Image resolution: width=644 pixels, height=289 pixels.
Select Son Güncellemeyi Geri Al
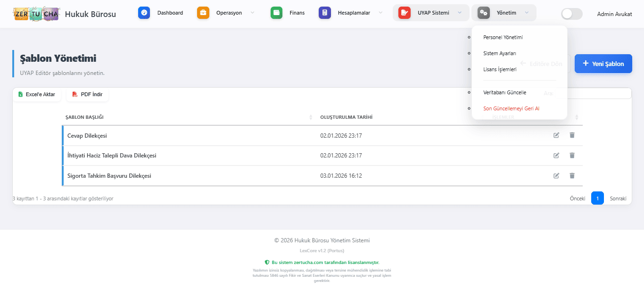(511, 108)
